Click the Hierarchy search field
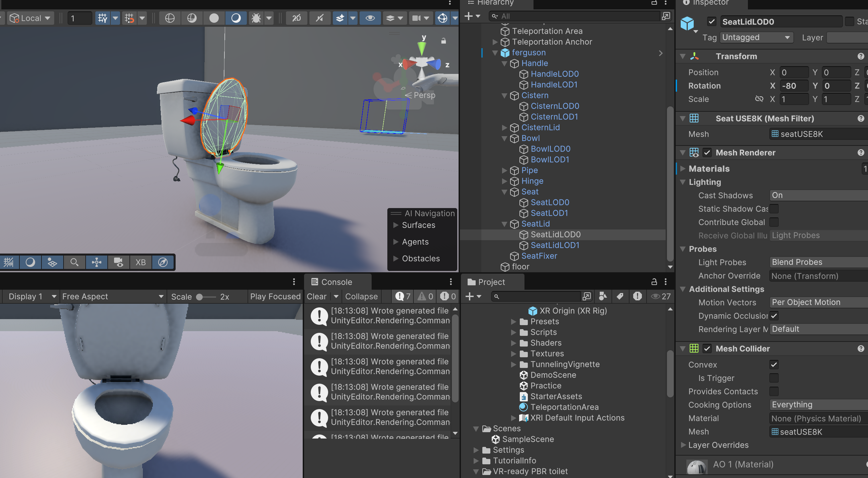Screen dimensions: 868x478 pos(573,16)
